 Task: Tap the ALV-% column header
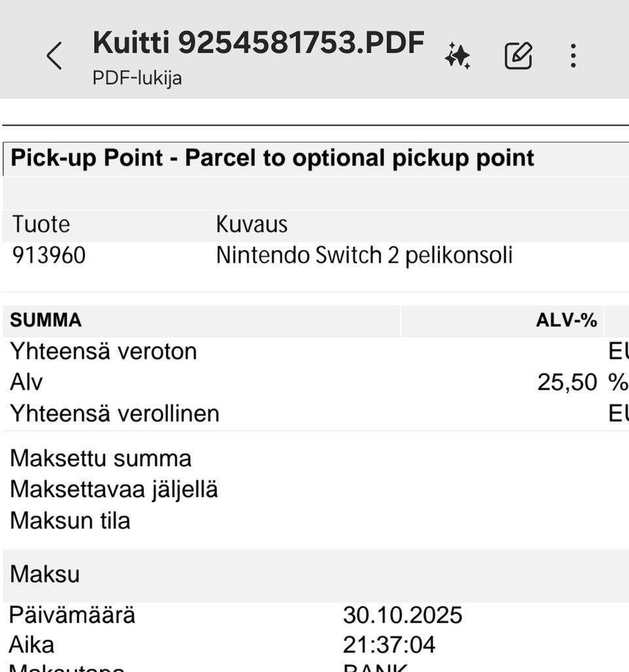[566, 320]
